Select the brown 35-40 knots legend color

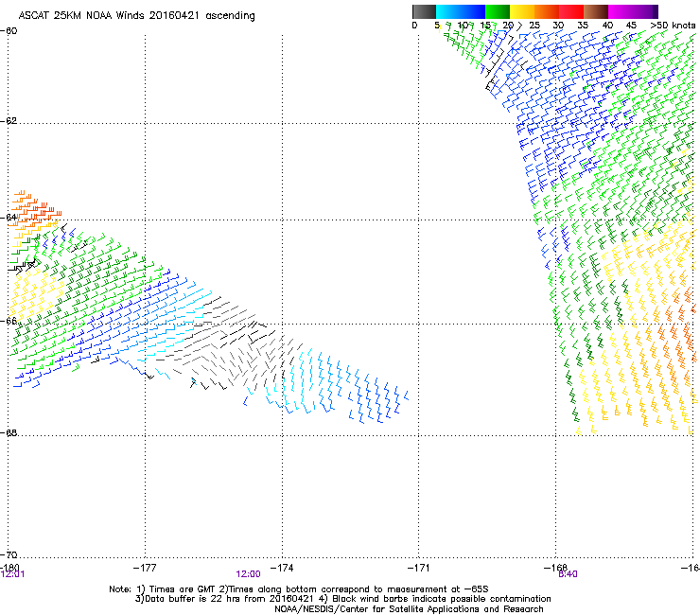point(596,11)
